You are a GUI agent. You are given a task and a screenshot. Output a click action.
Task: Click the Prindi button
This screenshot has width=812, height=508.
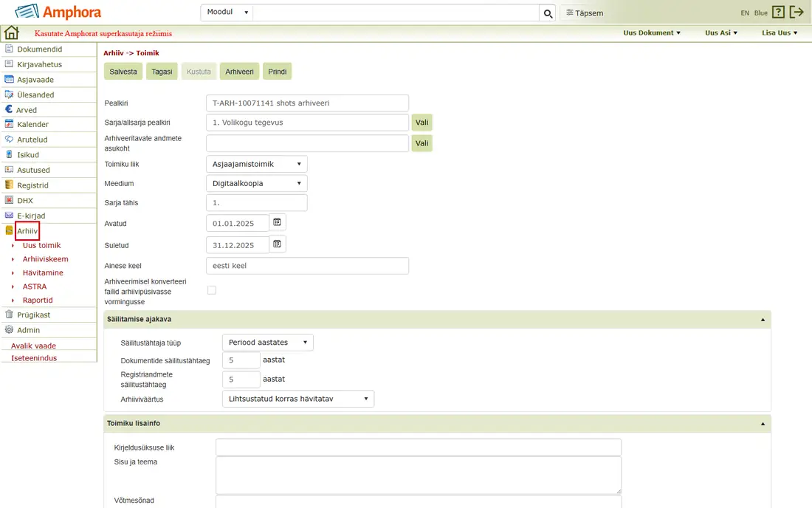point(277,72)
